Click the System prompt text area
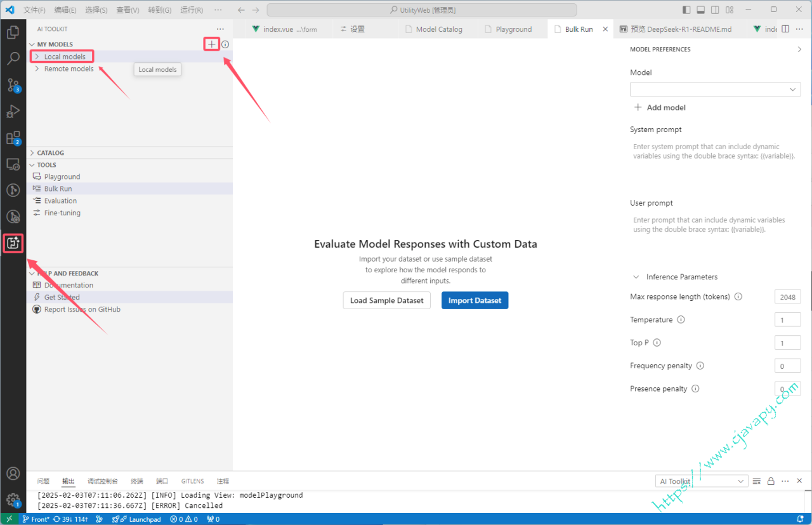 coord(715,163)
